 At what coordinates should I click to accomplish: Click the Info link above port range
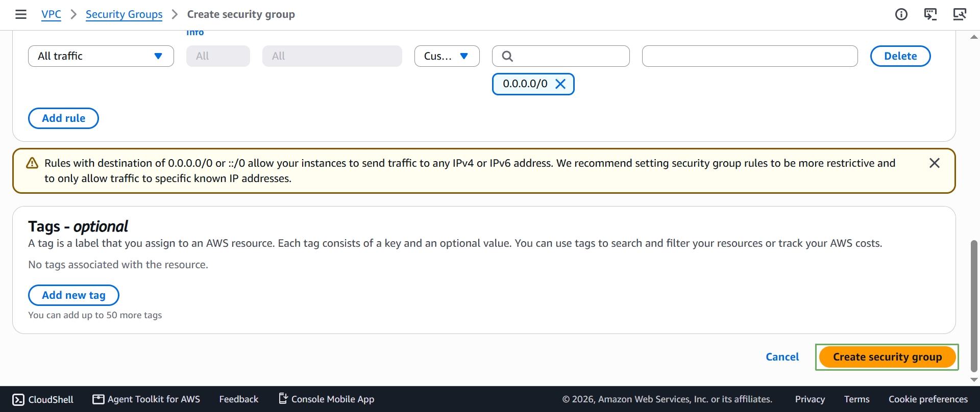(x=195, y=33)
